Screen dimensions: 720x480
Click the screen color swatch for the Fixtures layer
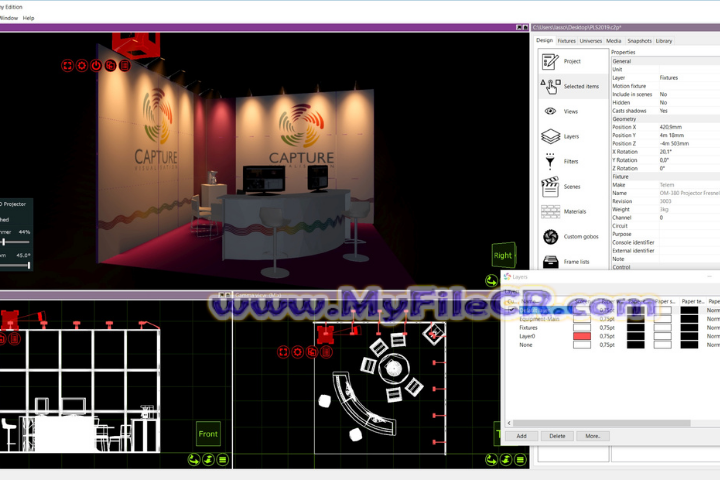coord(582,328)
